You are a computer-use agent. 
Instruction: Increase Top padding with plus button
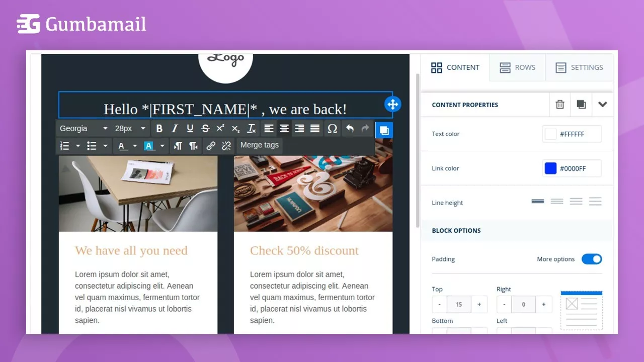(479, 304)
